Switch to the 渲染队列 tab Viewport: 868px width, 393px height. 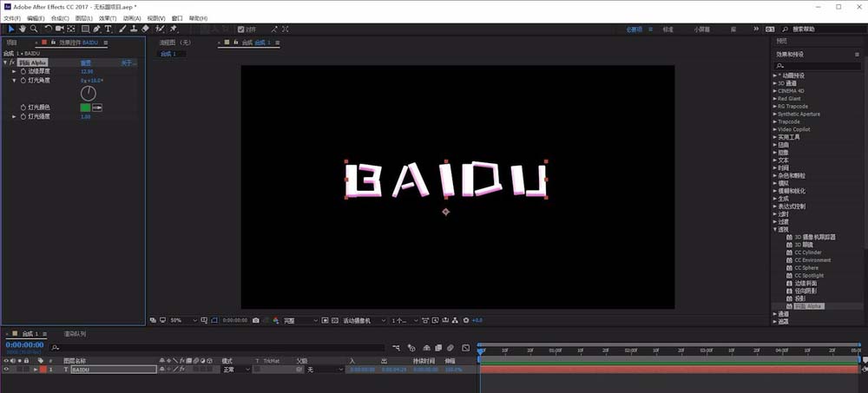[75, 334]
